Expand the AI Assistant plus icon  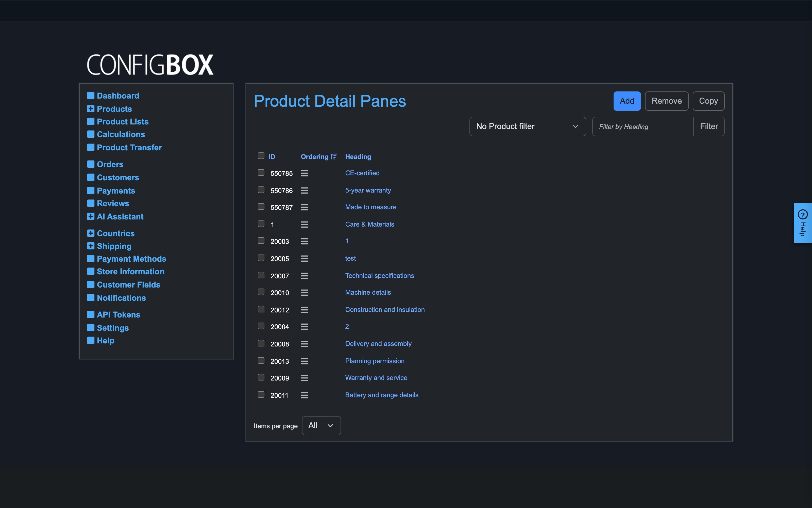(x=91, y=216)
